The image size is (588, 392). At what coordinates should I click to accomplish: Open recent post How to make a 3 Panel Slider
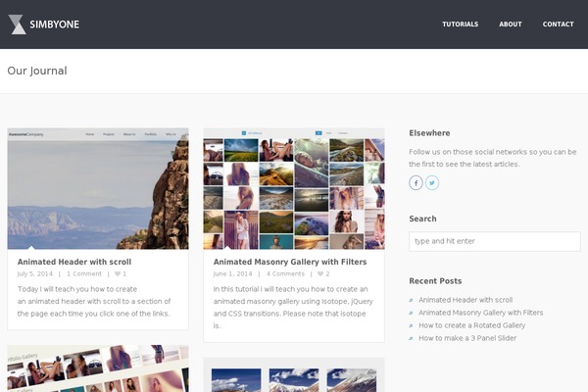467,338
